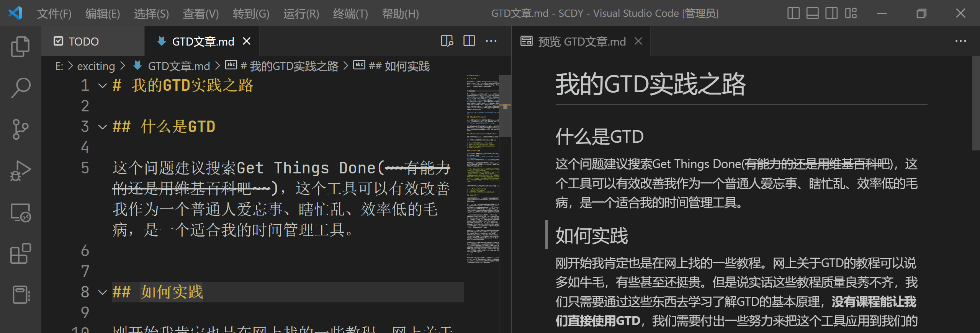Switch to the TODO tab
Screen dimensions: 980x333
click(93, 41)
